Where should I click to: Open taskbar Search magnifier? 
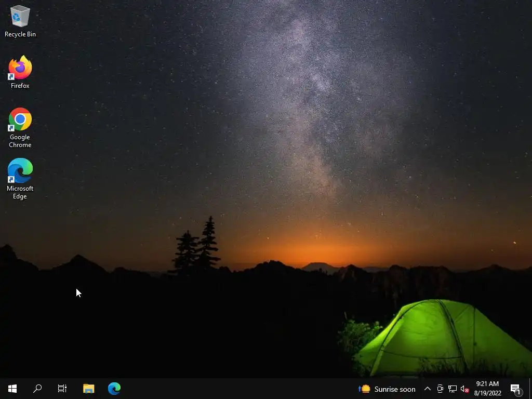click(37, 389)
